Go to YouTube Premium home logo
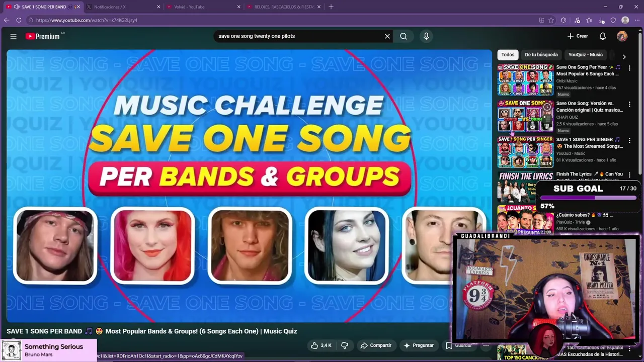This screenshot has width=644, height=362. pos(43,36)
